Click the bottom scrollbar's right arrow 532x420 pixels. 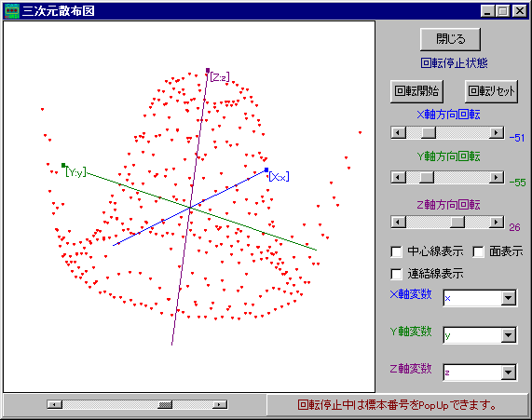[x=220, y=404]
